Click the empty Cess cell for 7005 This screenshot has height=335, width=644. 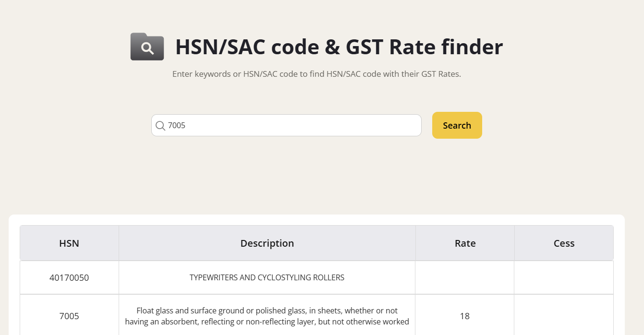point(564,316)
